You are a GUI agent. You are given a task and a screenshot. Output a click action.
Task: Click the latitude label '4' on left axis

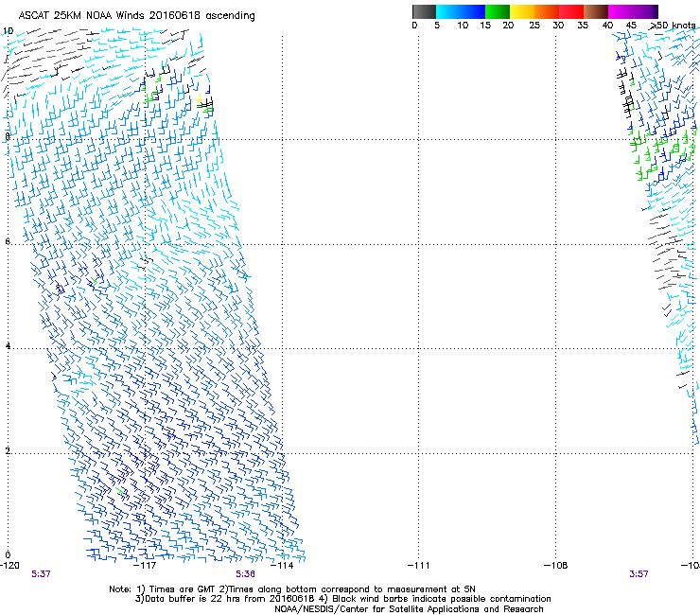click(x=8, y=346)
